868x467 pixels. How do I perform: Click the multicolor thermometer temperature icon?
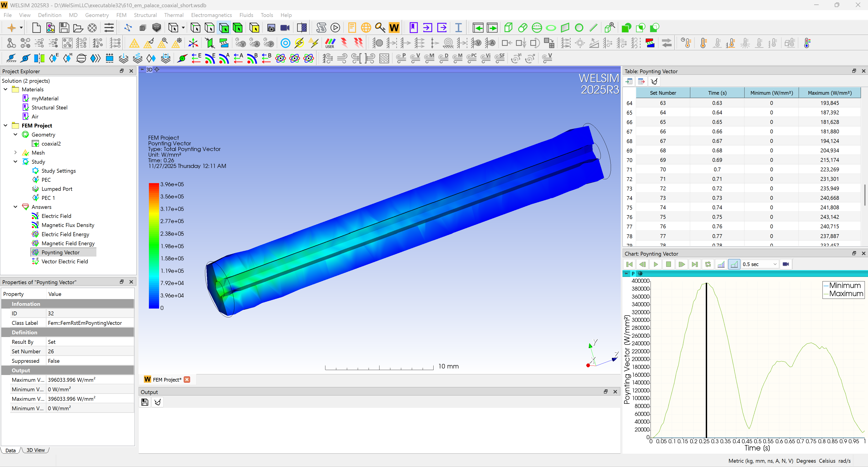[x=807, y=43]
